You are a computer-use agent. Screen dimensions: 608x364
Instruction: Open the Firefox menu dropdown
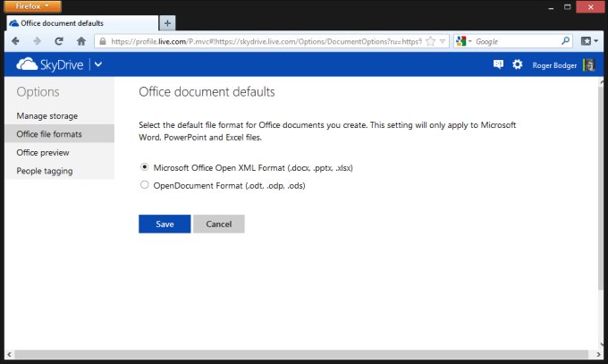(32, 6)
